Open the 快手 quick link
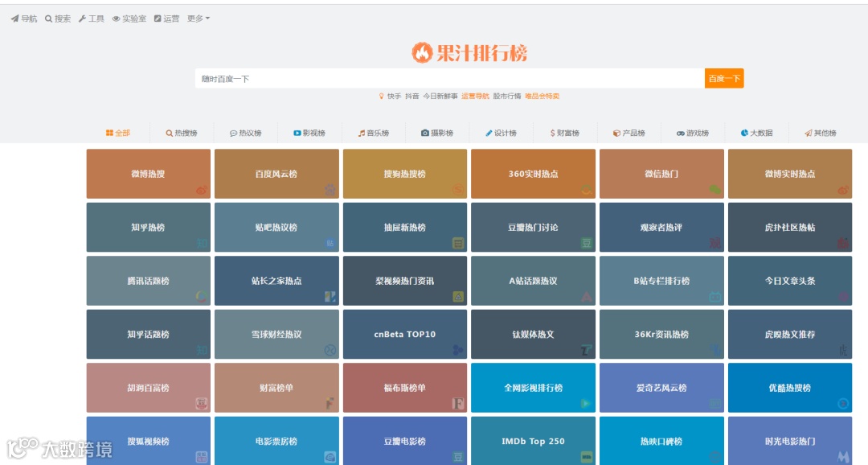The image size is (868, 465). pos(394,96)
